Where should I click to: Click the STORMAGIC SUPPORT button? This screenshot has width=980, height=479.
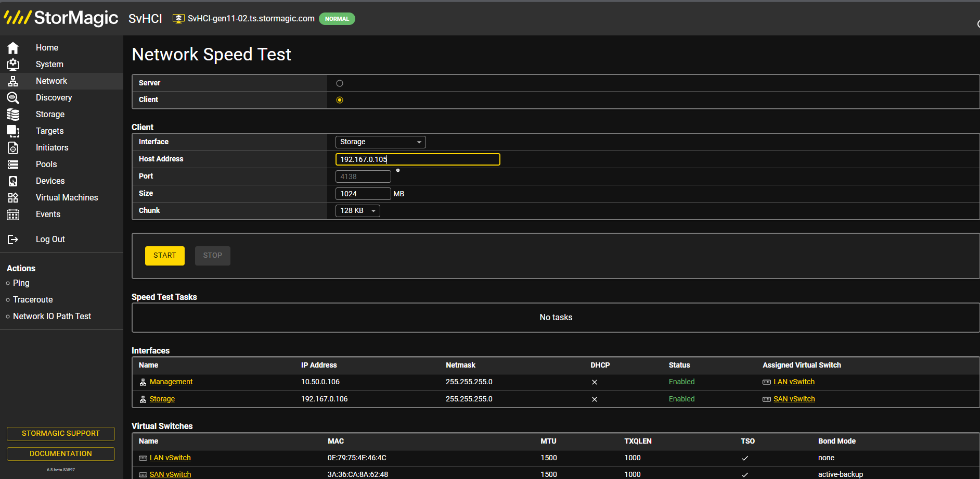tap(61, 434)
